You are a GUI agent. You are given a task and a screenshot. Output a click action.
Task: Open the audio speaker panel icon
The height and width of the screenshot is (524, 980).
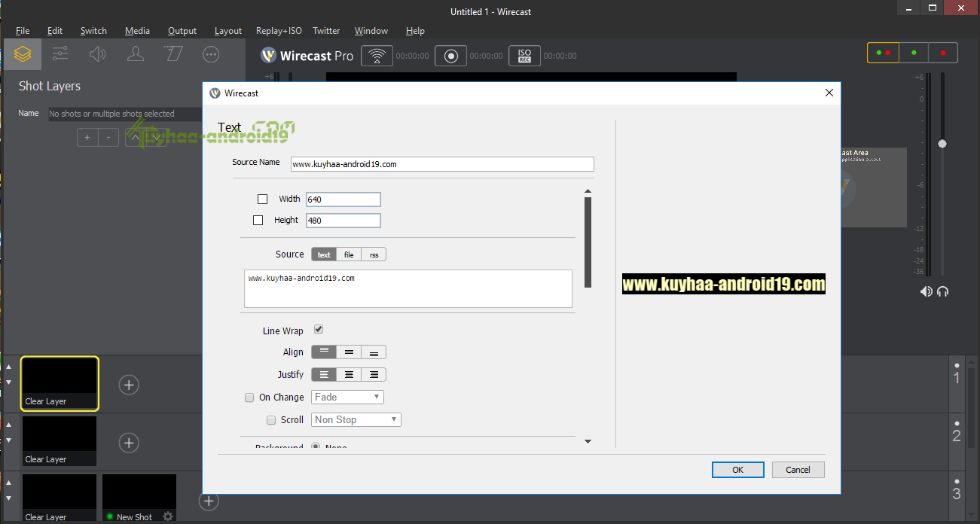tap(98, 54)
